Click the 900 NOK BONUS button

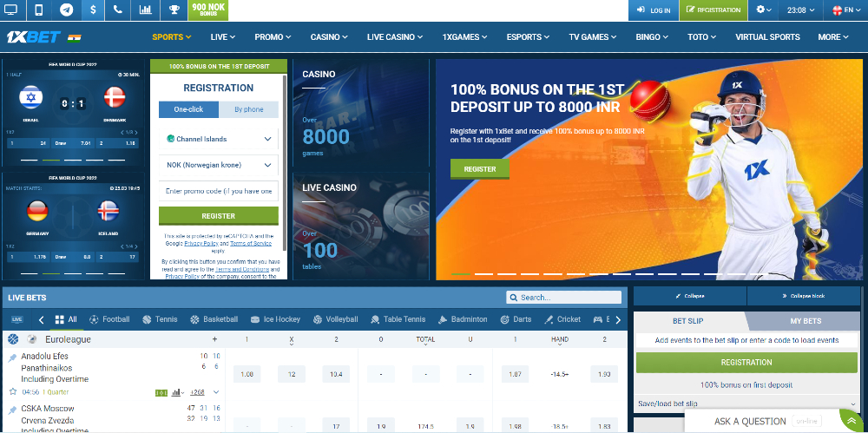point(208,10)
